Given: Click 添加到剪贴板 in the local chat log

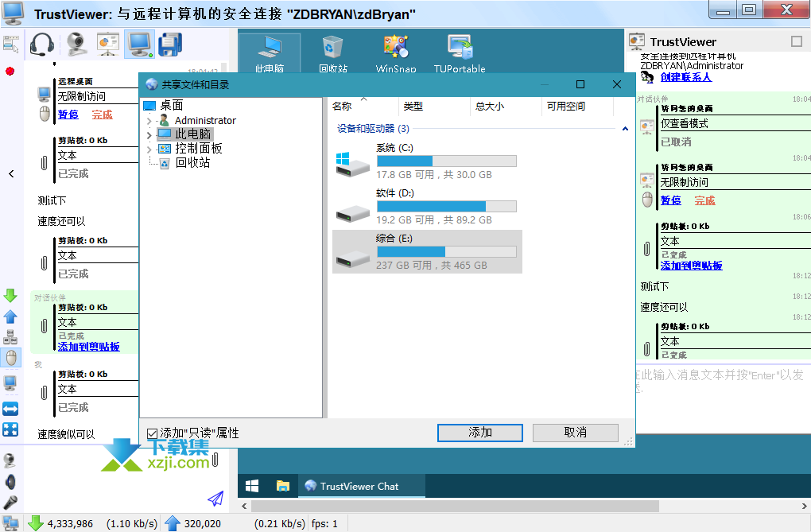Looking at the screenshot, I should [x=88, y=347].
